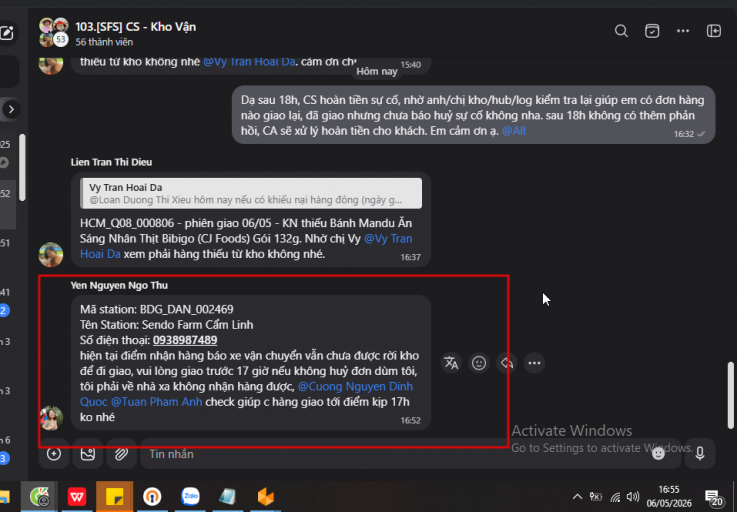Screen dimensions: 737x512
Task: Expand the sidebar with the right chevron
Action: (x=11, y=110)
